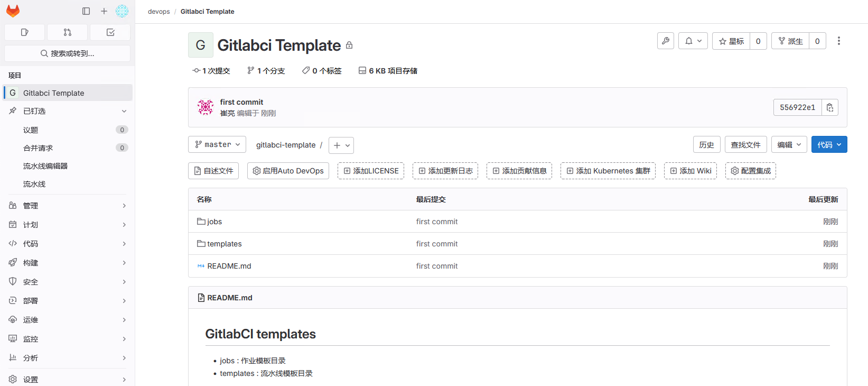This screenshot has width=868, height=386.
Task: Open the 1 次提交 commits link
Action: pos(211,71)
